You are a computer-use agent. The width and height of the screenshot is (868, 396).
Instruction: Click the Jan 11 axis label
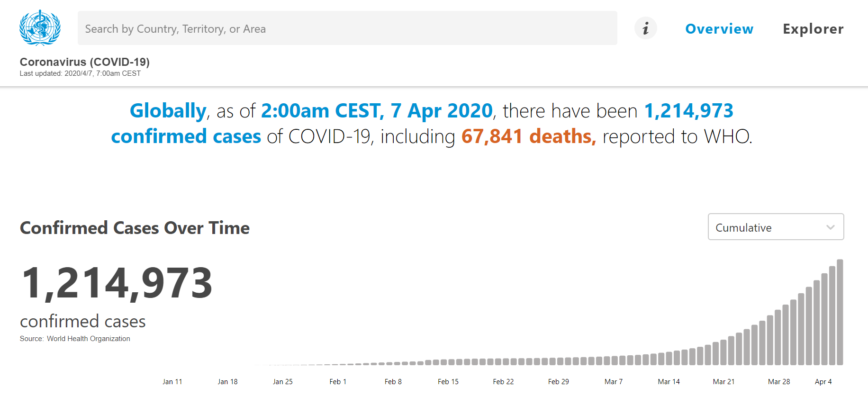click(x=172, y=382)
